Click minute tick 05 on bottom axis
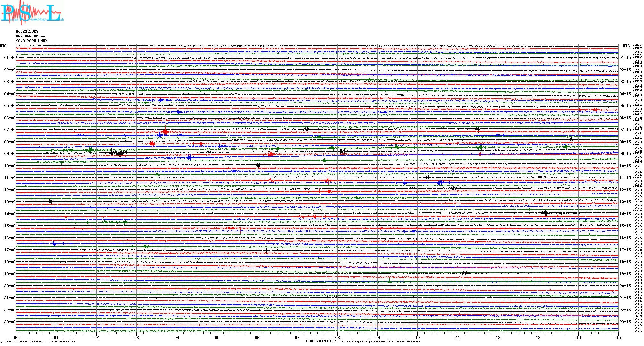Image resolution: width=644 pixels, height=346 pixels. 217,338
